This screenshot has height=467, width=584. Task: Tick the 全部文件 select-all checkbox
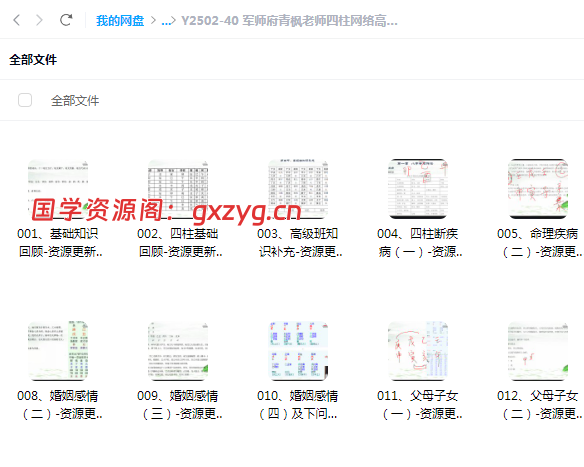coord(25,100)
